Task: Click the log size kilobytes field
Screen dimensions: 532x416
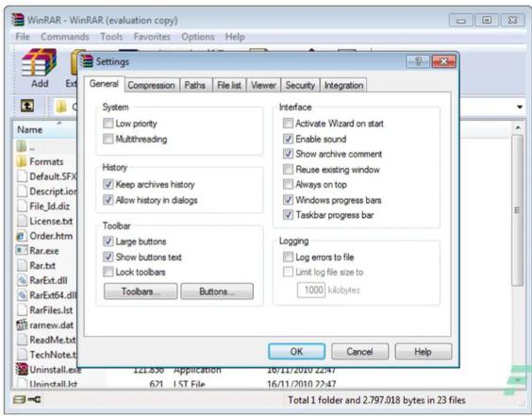Action: coord(311,290)
